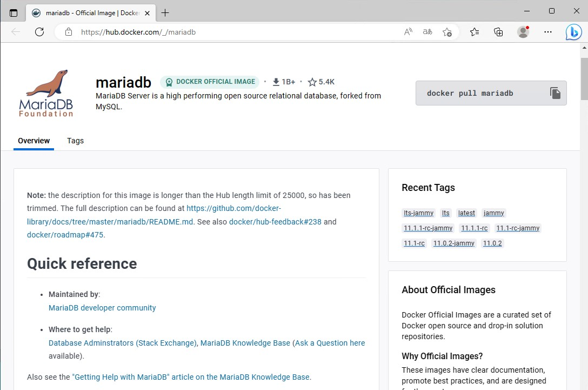Viewport: 588px width, 390px height.
Task: Open MariaDB developer community link
Action: tap(102, 308)
